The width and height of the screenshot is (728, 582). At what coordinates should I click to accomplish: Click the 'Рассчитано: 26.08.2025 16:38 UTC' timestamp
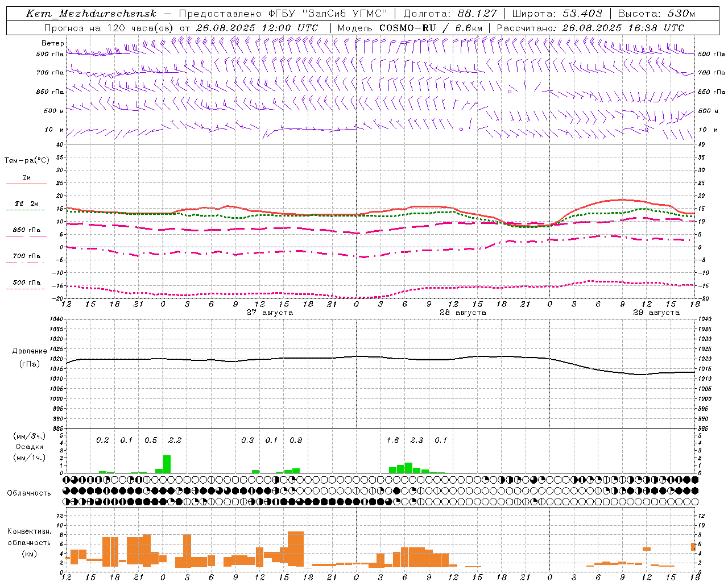(x=590, y=28)
